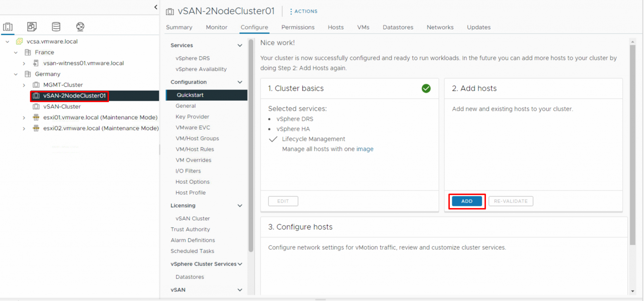Click the maintenance mode icon for esxi01.vmware.local
Screen dimensions: 644x301
(x=36, y=117)
